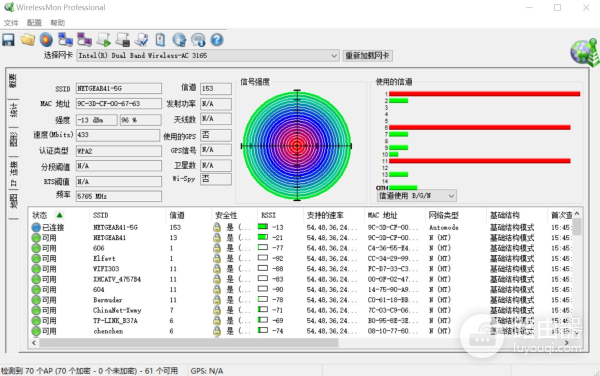Viewport: 600px width, 376px height.
Task: Click the red channel 6 usage bar
Action: [x=479, y=127]
